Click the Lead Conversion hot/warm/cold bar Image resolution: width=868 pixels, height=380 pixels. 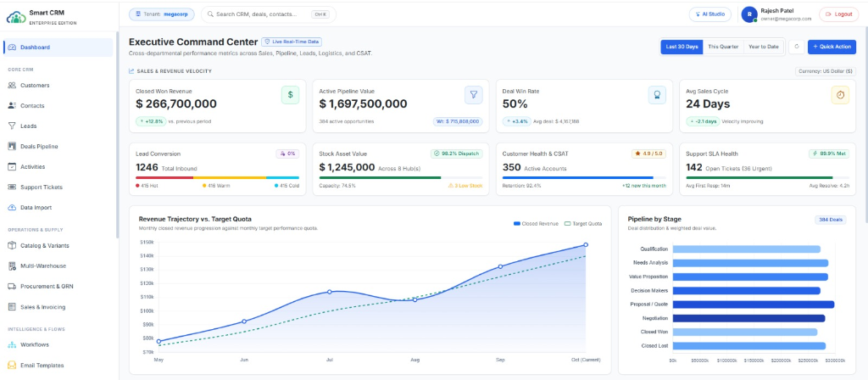pyautogui.click(x=217, y=178)
